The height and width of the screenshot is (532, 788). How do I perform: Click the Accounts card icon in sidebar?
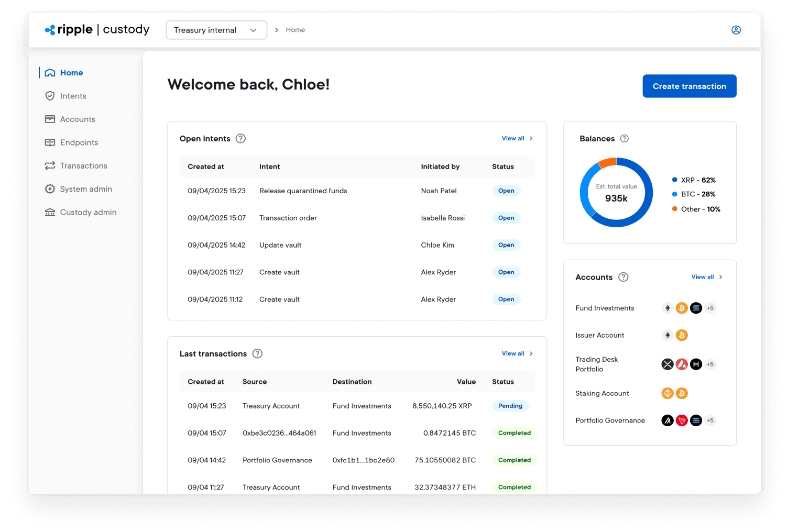coord(50,119)
